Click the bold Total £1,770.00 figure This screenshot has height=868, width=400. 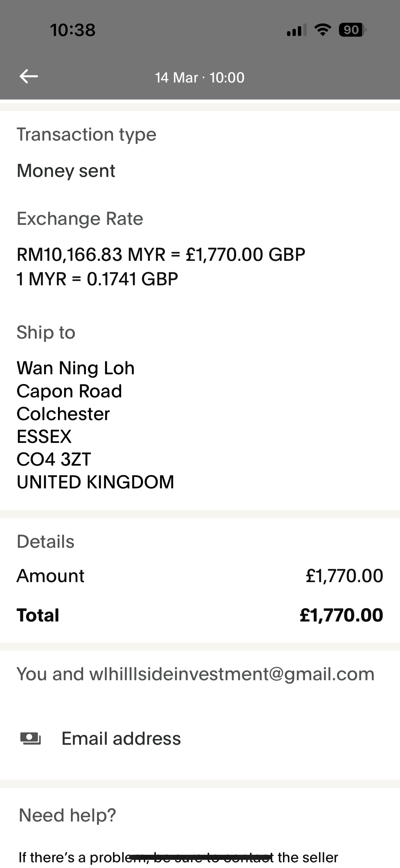click(341, 615)
